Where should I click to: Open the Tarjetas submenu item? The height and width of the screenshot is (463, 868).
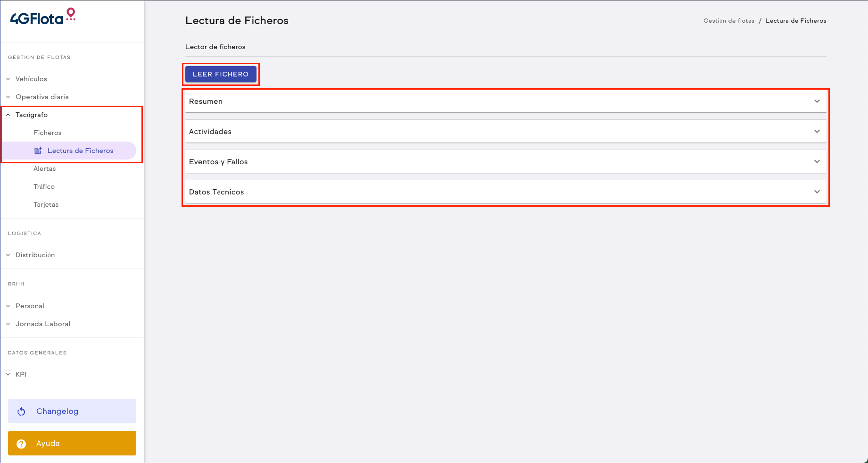click(x=46, y=204)
